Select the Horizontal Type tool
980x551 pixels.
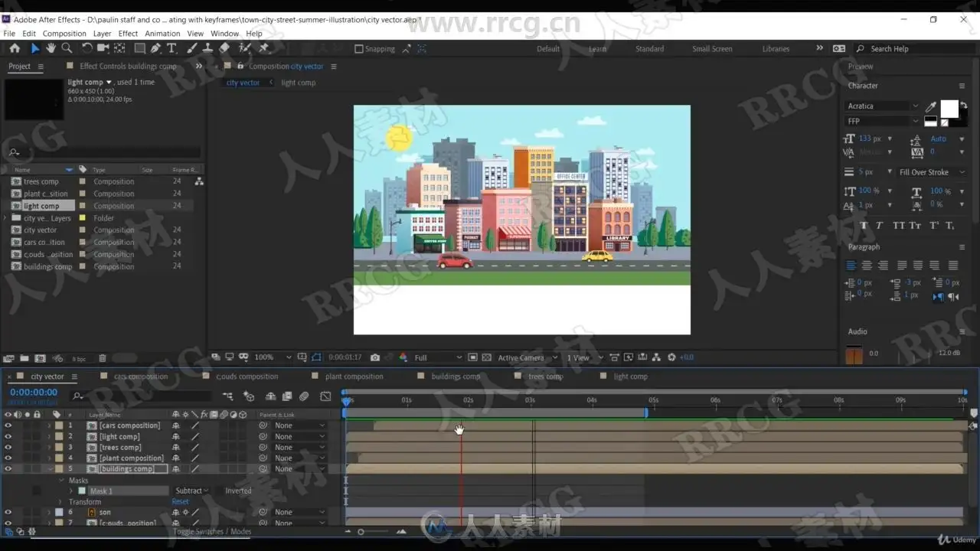[x=171, y=48]
